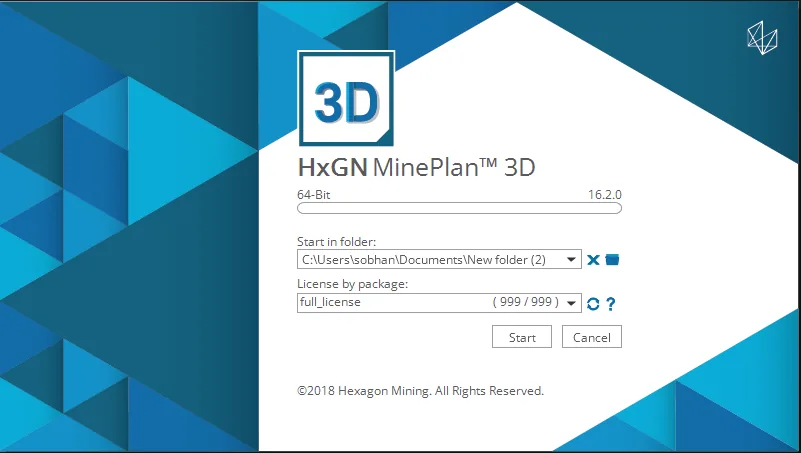Viewport: 801px width, 453px height.
Task: Click the "Start in folder:" label
Action: tap(336, 242)
